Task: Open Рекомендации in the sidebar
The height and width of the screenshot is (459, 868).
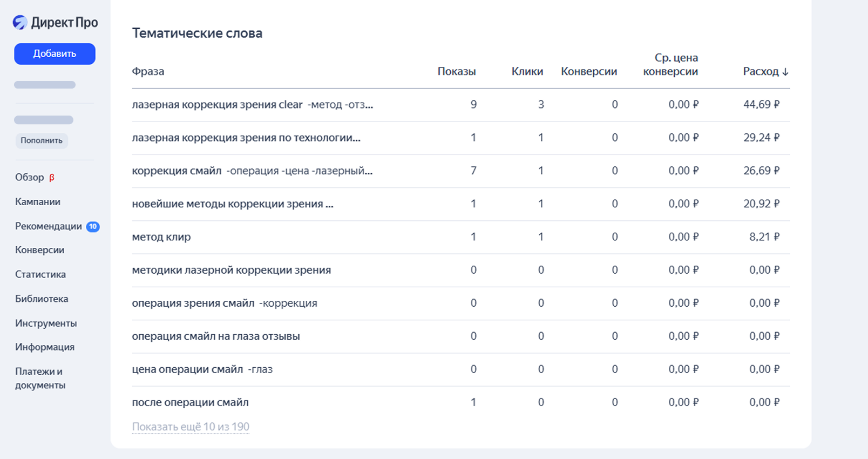Action: (x=49, y=226)
